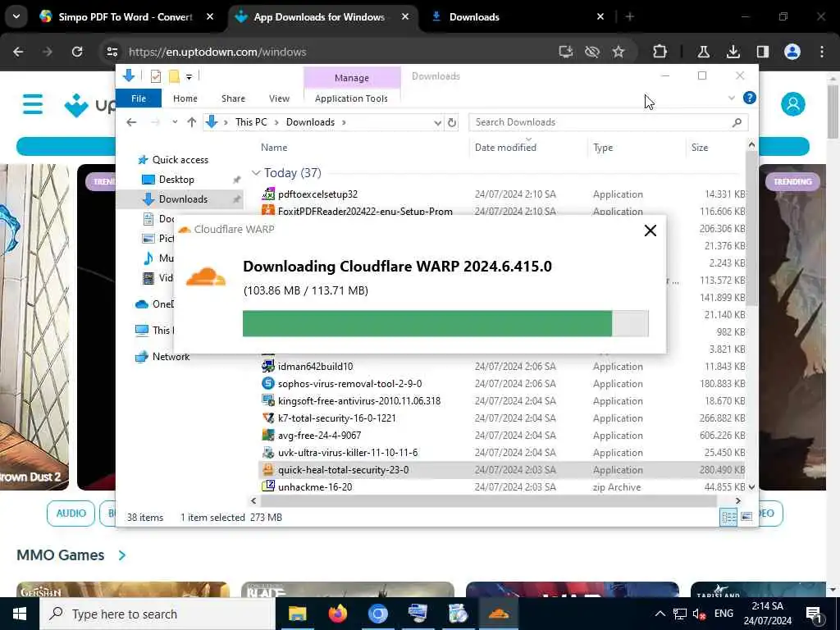The height and width of the screenshot is (630, 840).
Task: Expand the Explorer ribbon chevron
Action: click(x=731, y=98)
